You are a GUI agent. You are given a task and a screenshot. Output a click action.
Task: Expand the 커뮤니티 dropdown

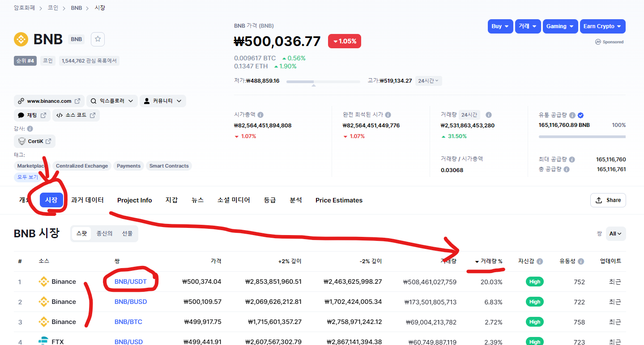[x=162, y=101]
